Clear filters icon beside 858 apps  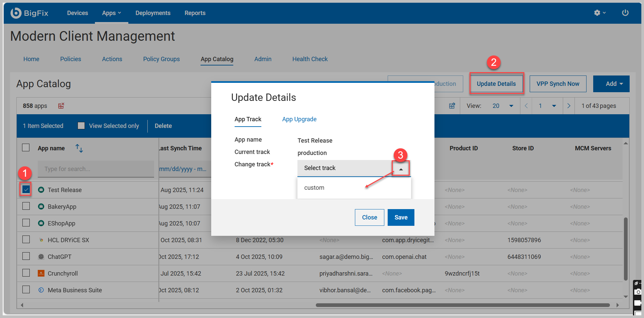pyautogui.click(x=61, y=106)
